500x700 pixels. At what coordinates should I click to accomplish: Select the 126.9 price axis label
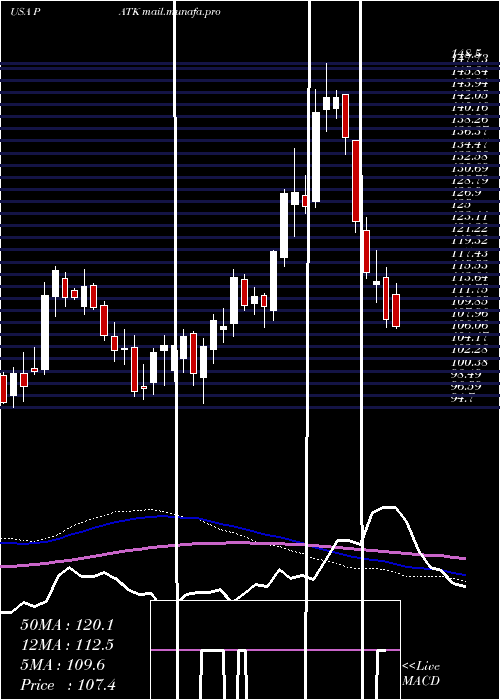click(x=467, y=192)
